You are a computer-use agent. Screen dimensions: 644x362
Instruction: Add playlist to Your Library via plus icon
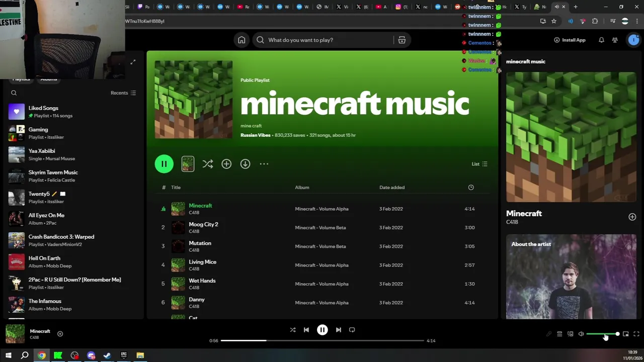[x=226, y=164]
